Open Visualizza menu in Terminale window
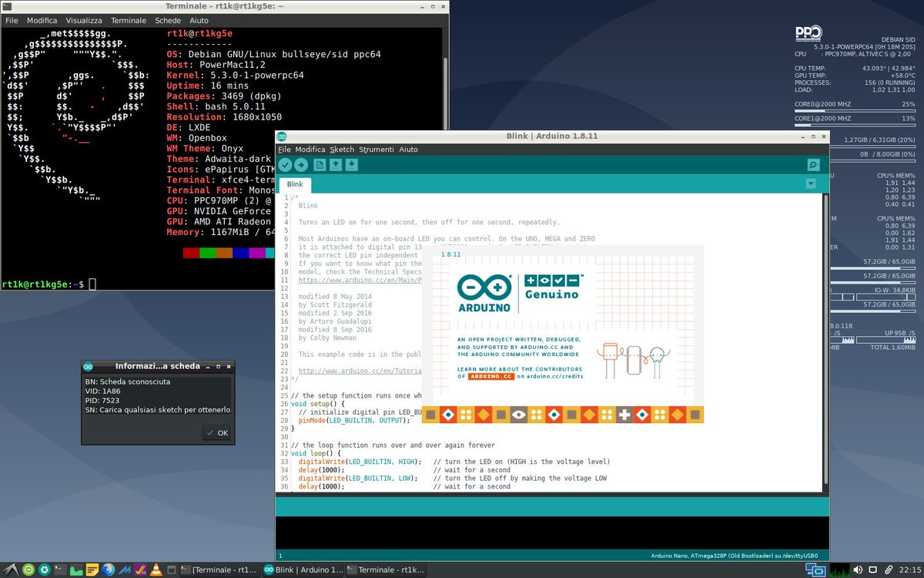Screen dimensions: 924x578 pyautogui.click(x=85, y=20)
